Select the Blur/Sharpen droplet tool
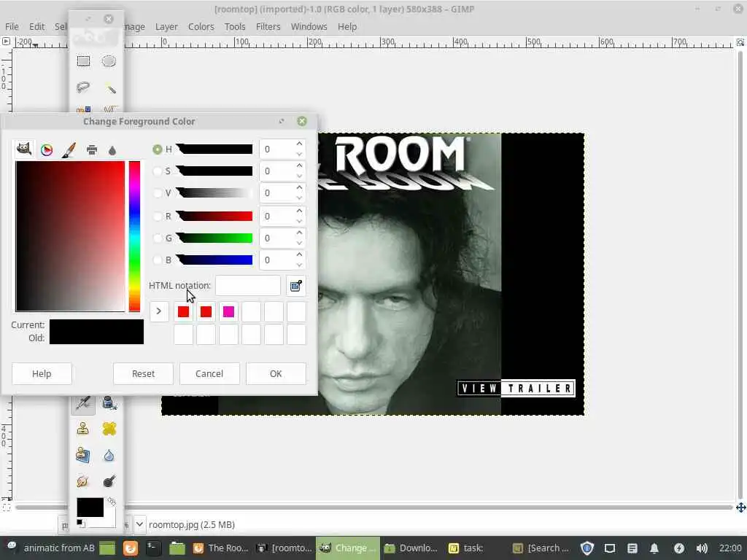Viewport: 747px width, 560px height. [109, 455]
